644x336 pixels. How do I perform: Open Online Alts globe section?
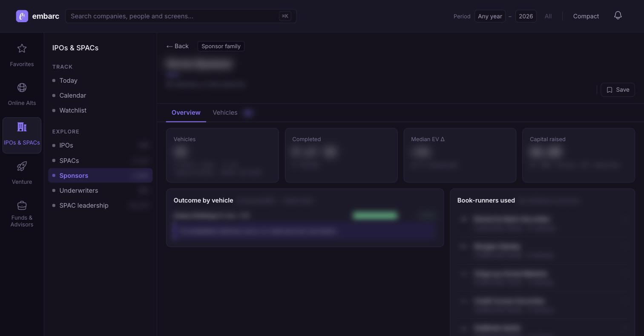[x=22, y=94]
